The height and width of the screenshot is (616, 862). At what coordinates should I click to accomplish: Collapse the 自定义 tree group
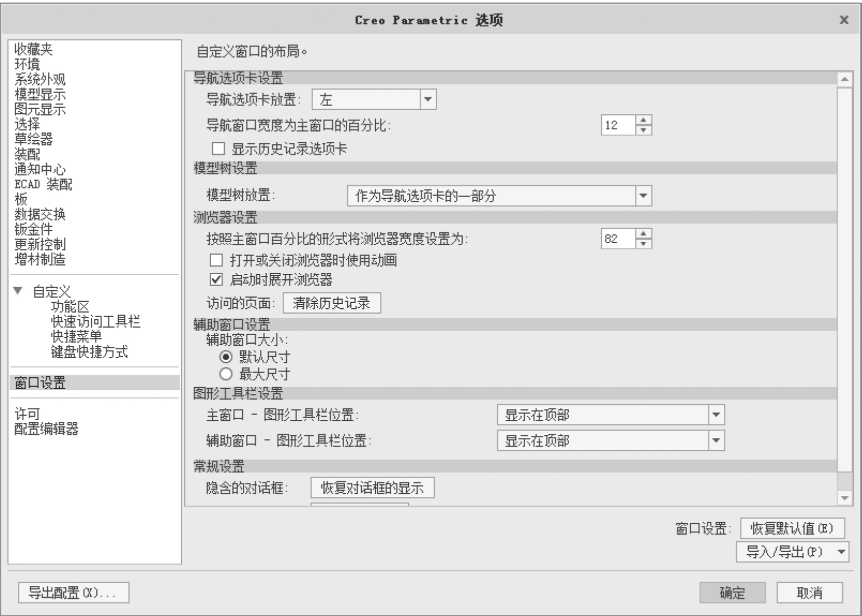(x=18, y=290)
